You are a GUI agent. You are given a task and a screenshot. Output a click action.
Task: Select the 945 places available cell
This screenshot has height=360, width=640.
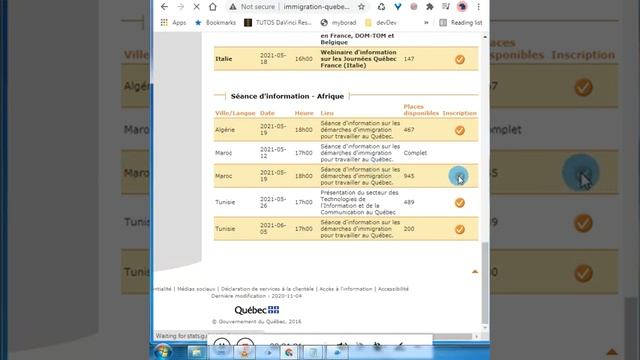[409, 176]
